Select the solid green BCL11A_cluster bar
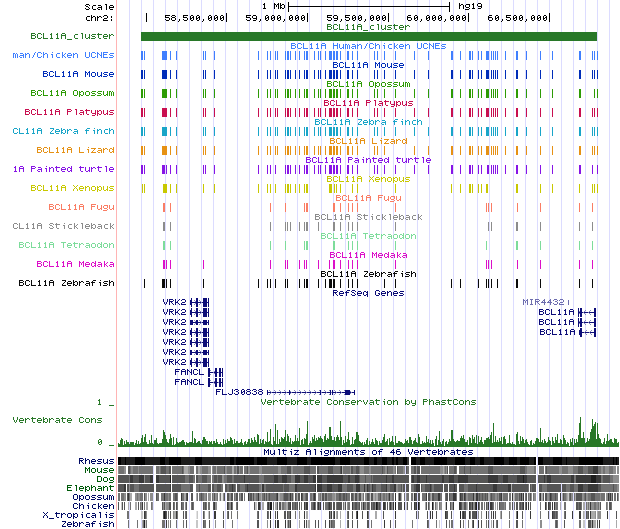Image resolution: width=620 pixels, height=529 pixels. click(368, 36)
